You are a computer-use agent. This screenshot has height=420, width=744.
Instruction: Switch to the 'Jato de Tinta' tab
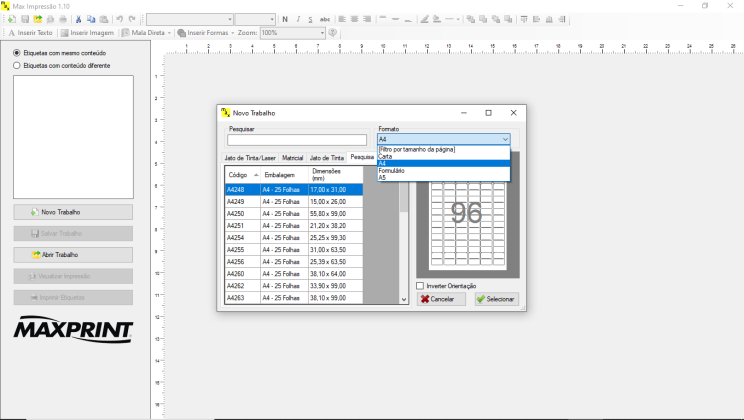point(326,158)
